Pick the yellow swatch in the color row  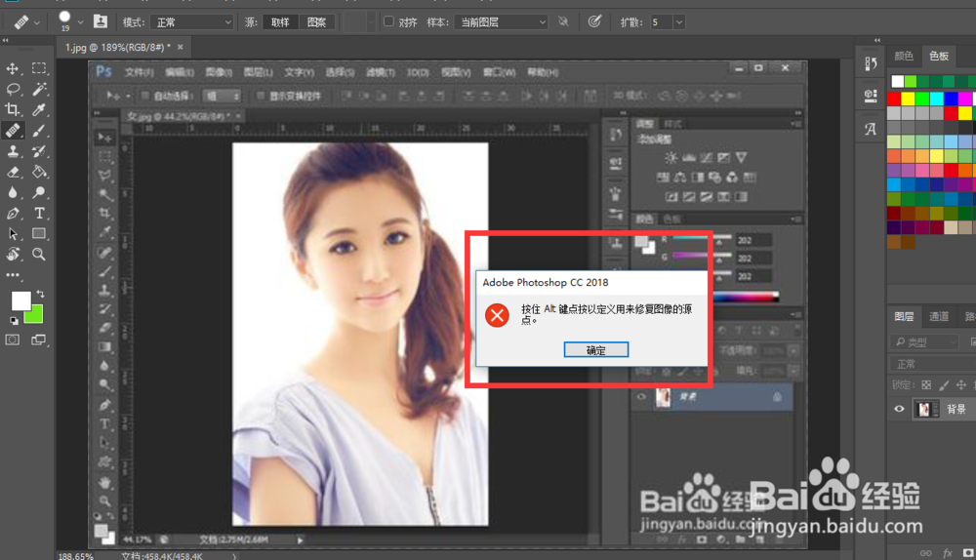point(909,99)
